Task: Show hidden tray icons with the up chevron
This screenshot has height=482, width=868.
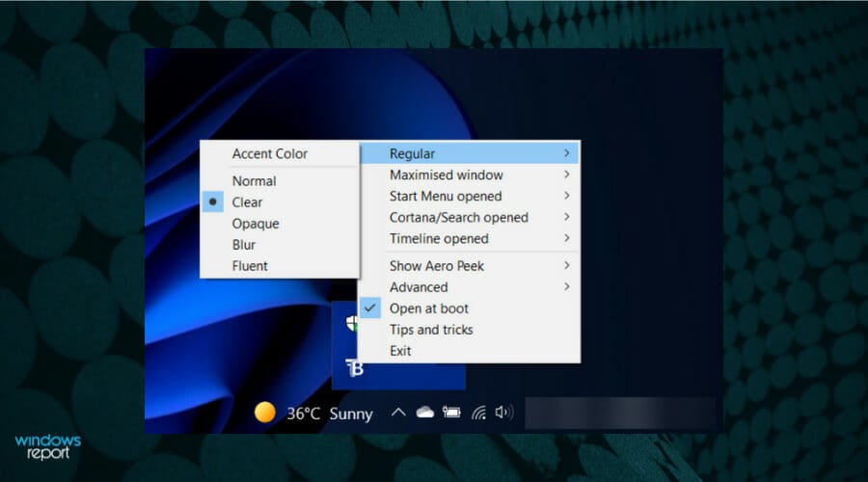Action: pos(397,413)
